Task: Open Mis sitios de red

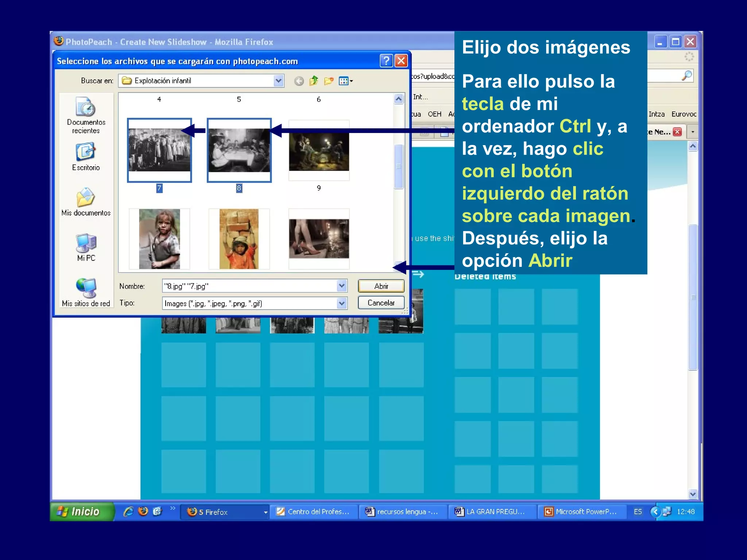Action: pos(86,292)
